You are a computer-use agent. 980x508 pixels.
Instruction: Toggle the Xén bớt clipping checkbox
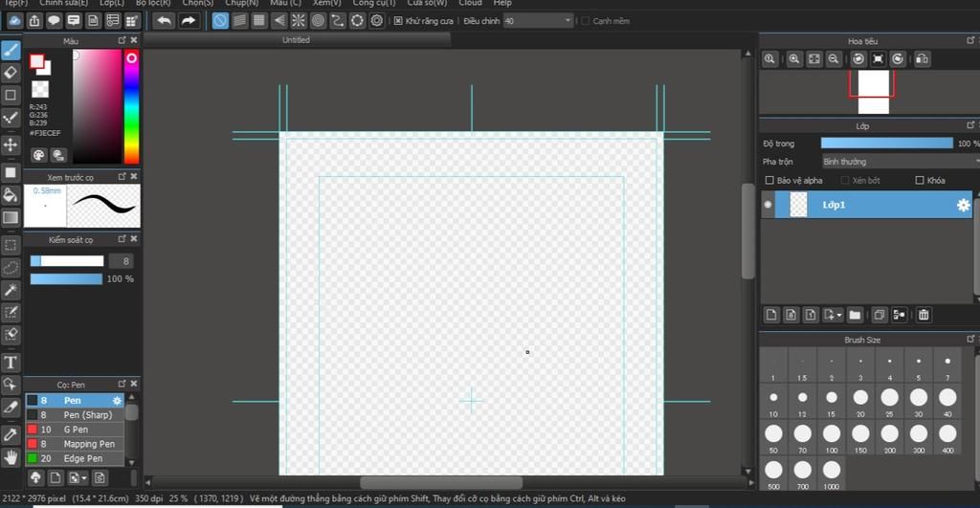coord(845,180)
